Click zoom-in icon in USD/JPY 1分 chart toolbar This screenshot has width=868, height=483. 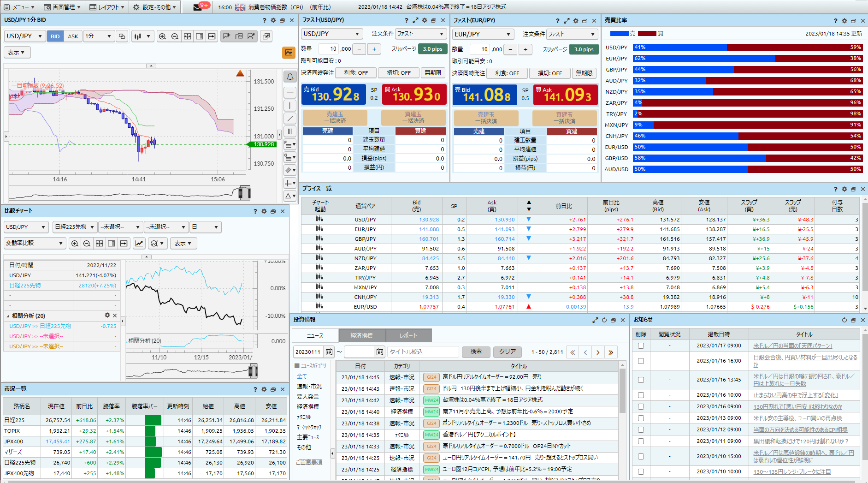162,36
